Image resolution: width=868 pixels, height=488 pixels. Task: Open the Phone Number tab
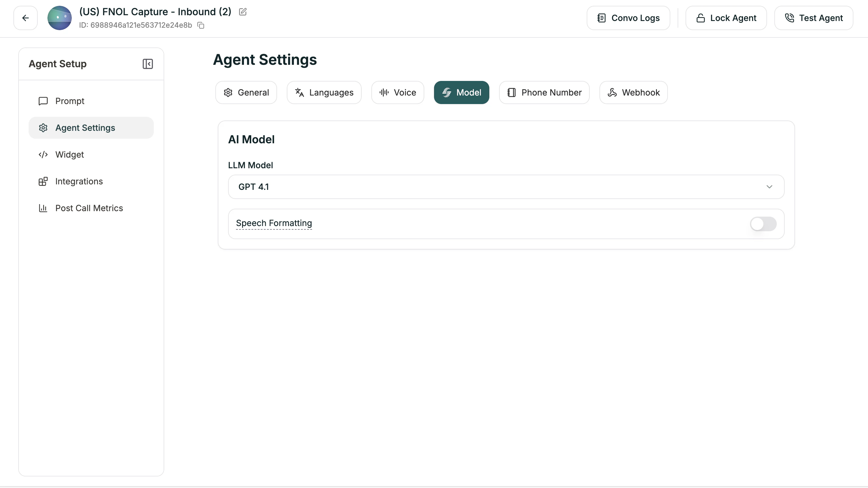(544, 92)
